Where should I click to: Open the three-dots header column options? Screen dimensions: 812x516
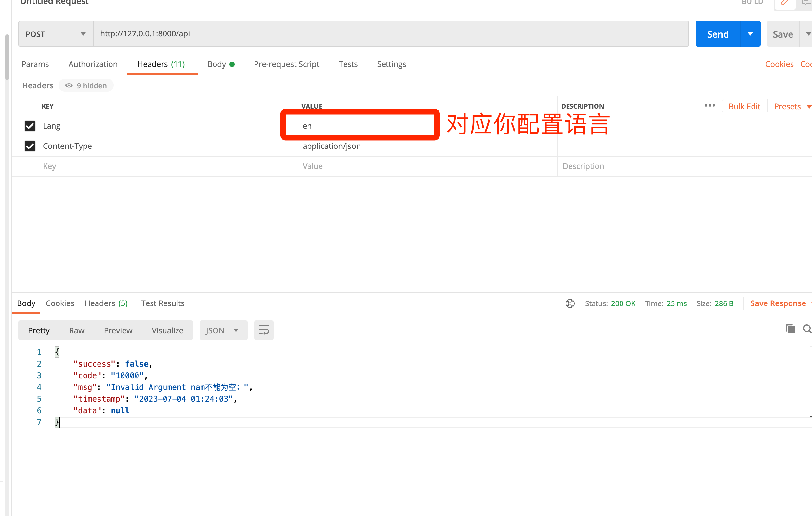click(710, 106)
